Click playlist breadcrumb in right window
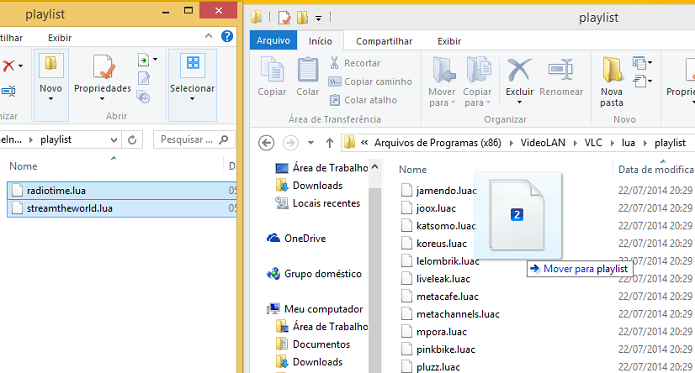The width and height of the screenshot is (695, 373). [670, 143]
